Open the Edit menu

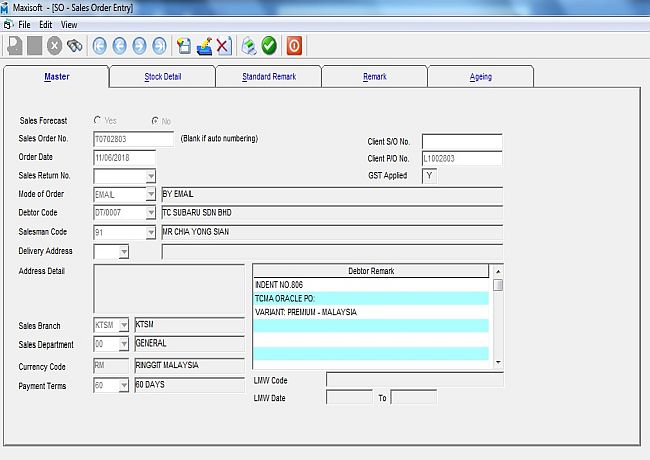point(46,24)
